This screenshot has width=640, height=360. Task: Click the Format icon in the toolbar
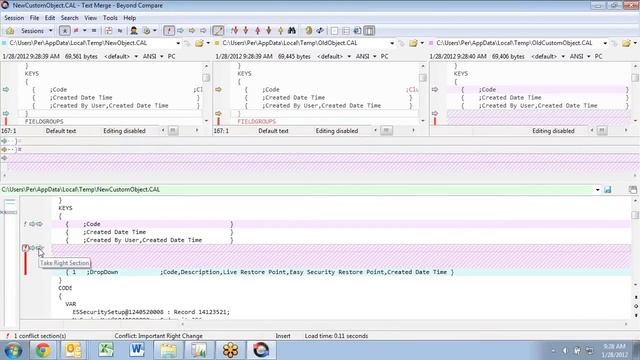pos(146,31)
